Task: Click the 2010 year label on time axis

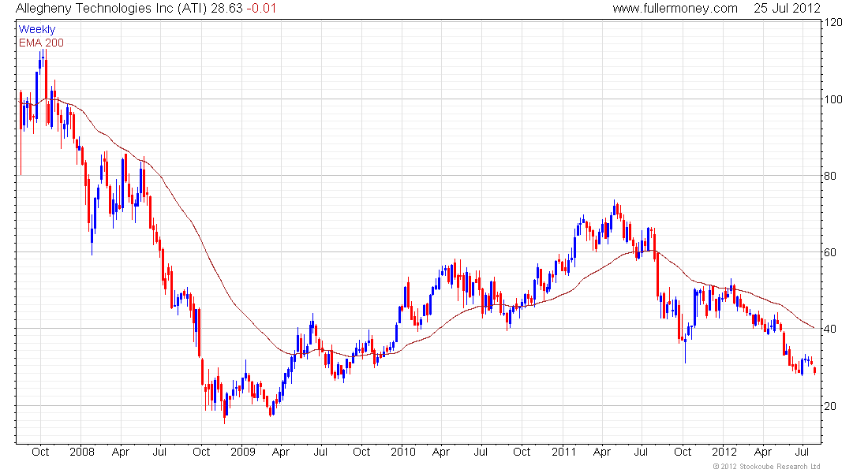Action: pos(403,452)
